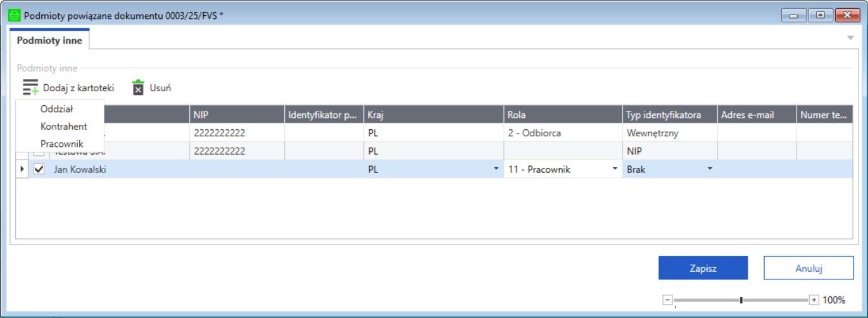
Task: Expand the Rola dropdown showing 11 - Pracownik
Action: click(614, 169)
